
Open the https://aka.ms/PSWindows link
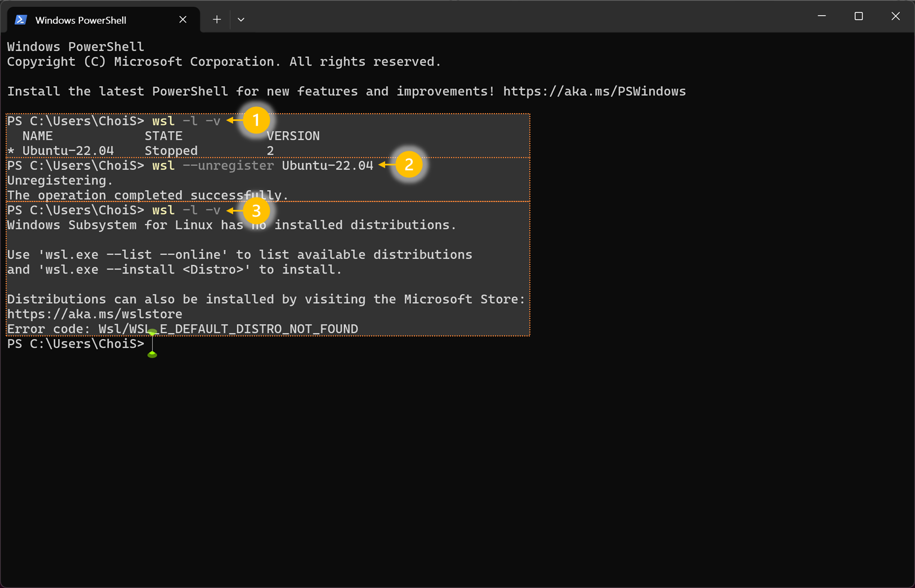point(595,91)
